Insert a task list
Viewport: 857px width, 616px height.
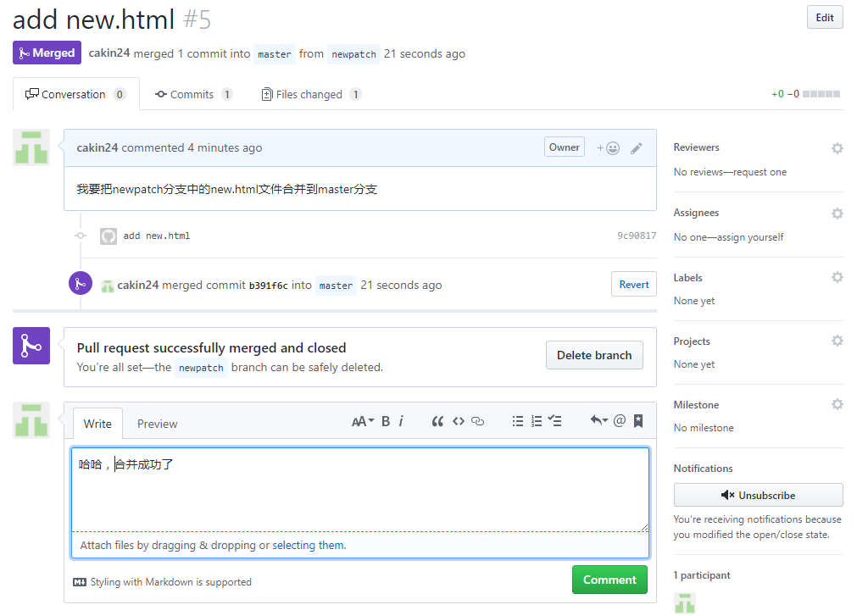click(555, 421)
